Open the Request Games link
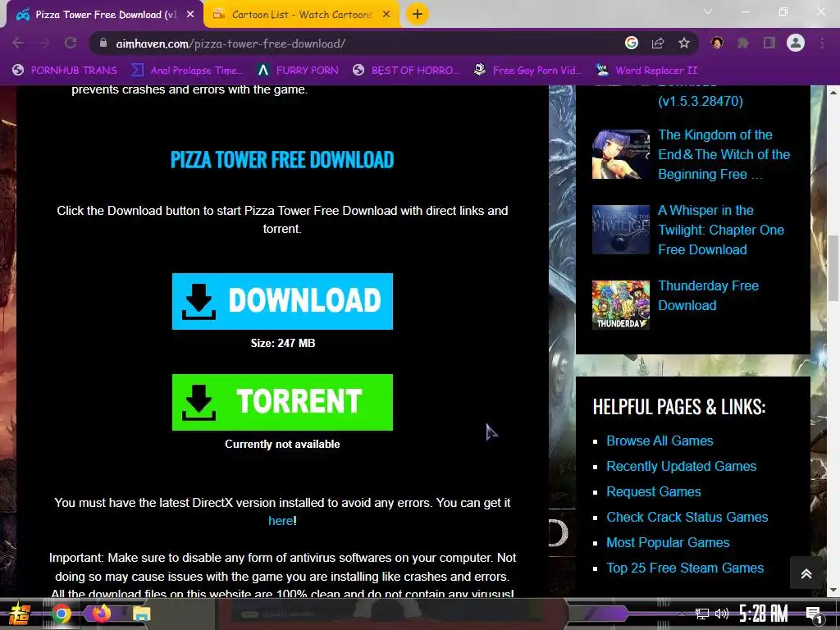This screenshot has width=840, height=630. pos(653,492)
